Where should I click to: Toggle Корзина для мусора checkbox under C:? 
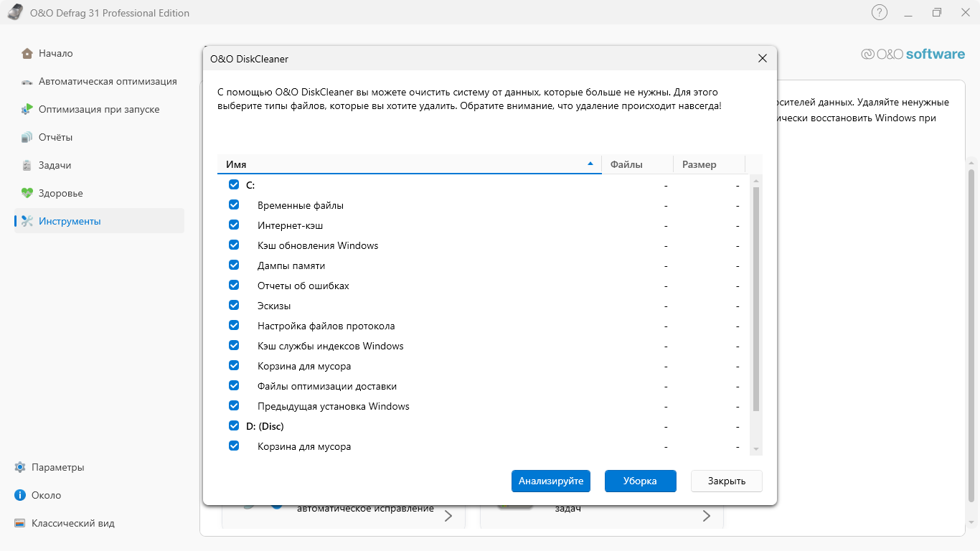tap(234, 365)
